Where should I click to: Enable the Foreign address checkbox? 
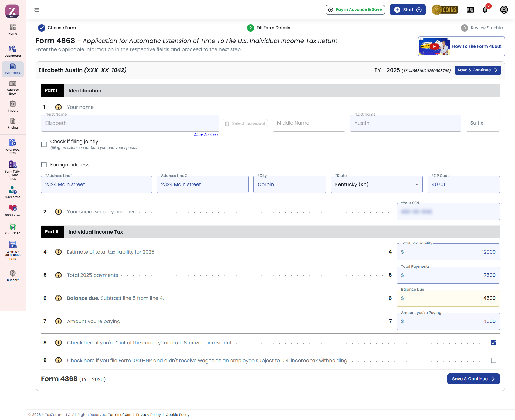tap(44, 165)
